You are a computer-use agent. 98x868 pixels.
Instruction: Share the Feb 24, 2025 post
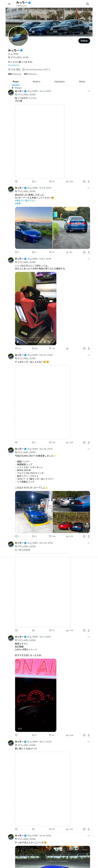pos(89,442)
